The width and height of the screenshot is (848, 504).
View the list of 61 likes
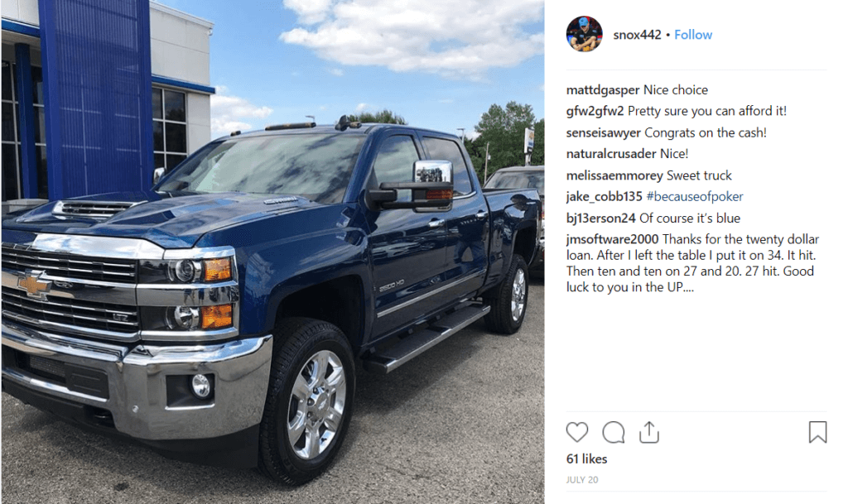[x=586, y=458]
